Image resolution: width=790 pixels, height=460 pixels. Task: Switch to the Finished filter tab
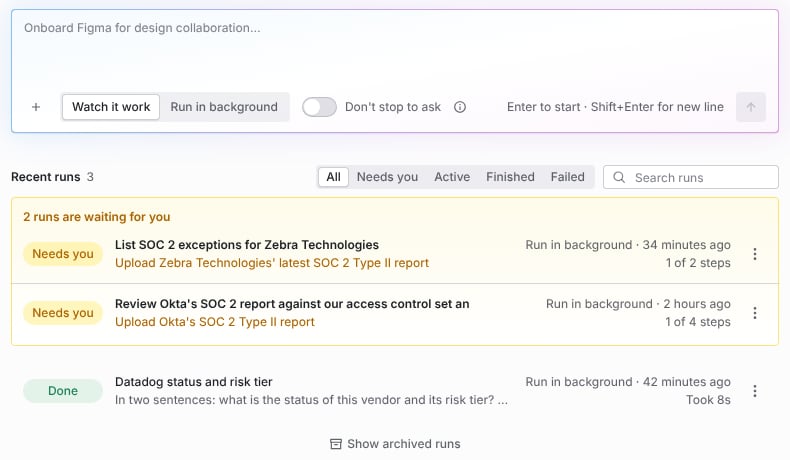click(x=510, y=177)
